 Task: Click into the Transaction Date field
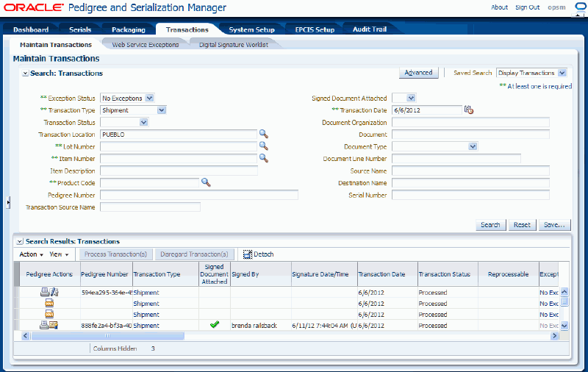427,110
